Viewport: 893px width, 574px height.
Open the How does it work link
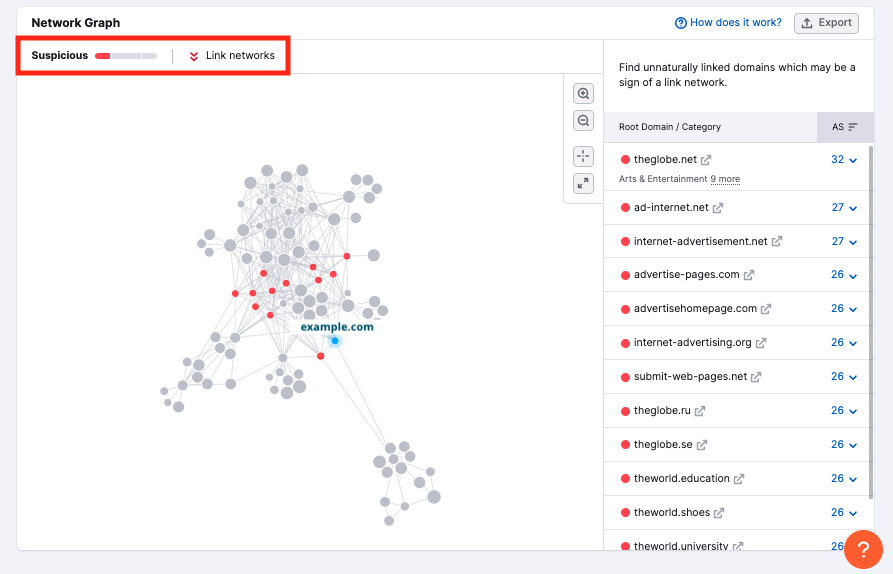click(730, 23)
